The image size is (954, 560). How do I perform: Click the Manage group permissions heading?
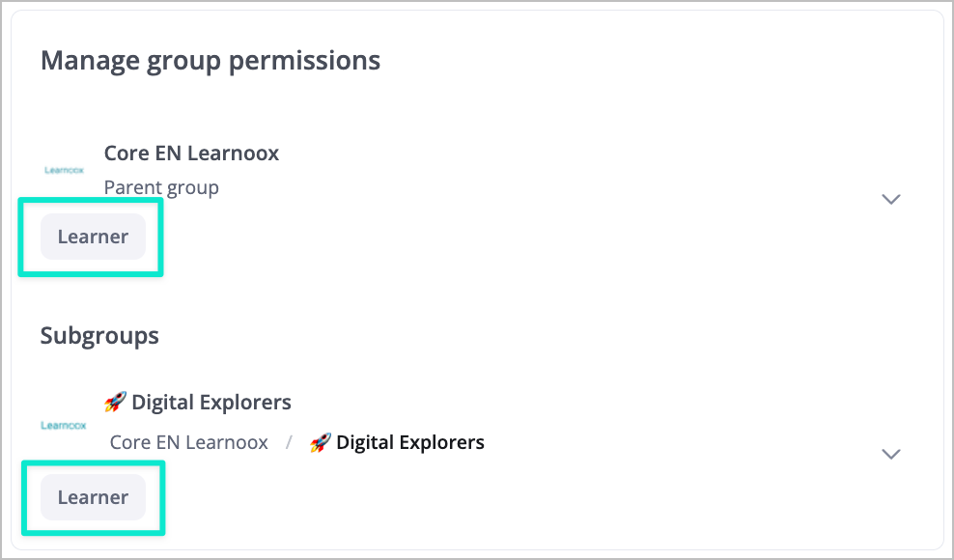tap(210, 61)
